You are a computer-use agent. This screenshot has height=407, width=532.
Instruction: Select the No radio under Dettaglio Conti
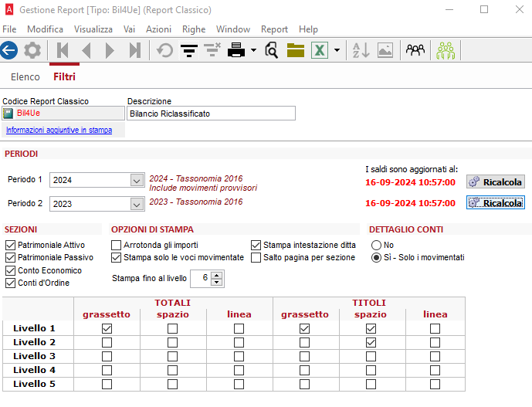coord(376,245)
